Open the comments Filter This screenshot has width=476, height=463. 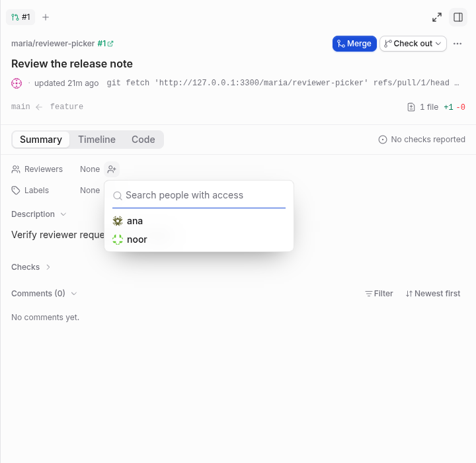pos(379,294)
